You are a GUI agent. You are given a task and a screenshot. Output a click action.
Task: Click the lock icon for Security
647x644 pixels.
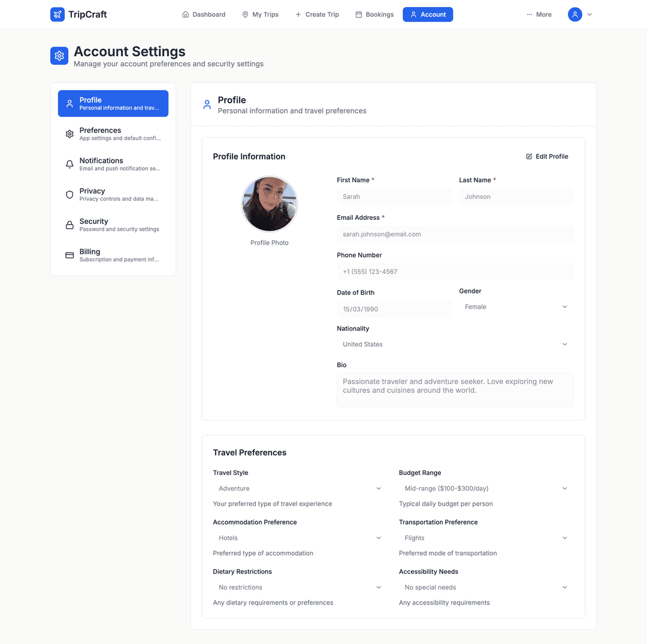[69, 225]
